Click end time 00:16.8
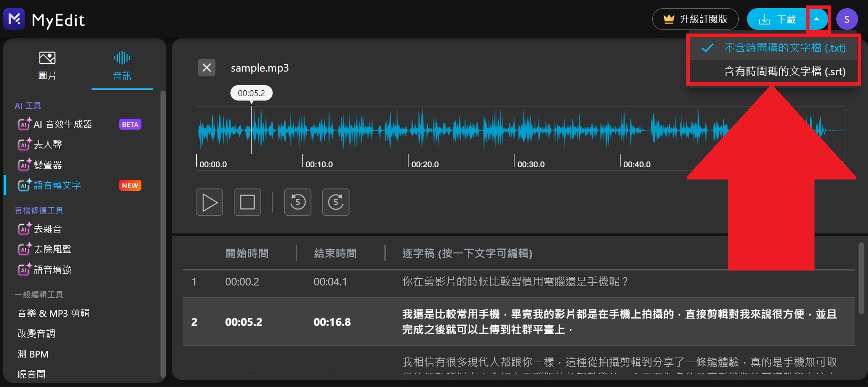Screen dimensions: 868x387 pyautogui.click(x=332, y=322)
